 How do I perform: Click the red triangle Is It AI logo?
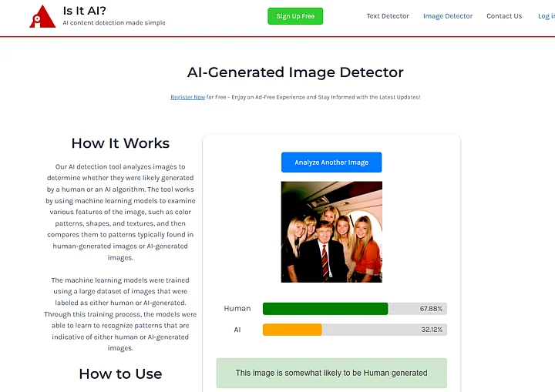tap(42, 17)
